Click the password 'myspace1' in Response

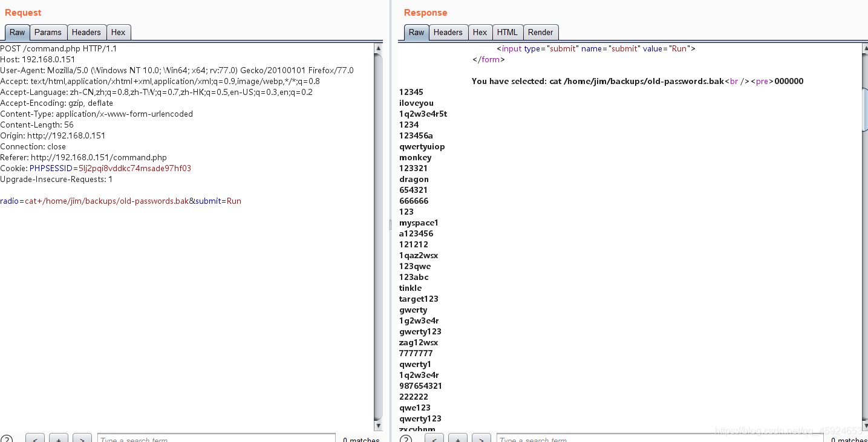tap(419, 223)
